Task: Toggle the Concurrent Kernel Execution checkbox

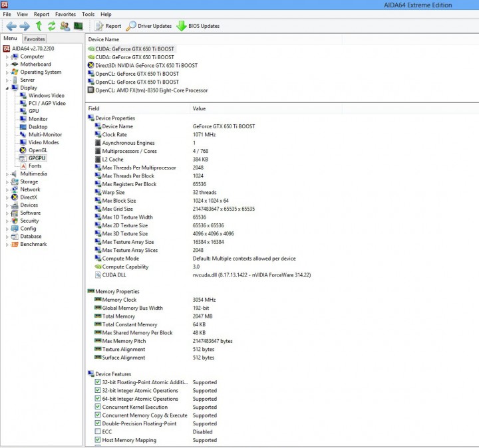Action: tap(98, 407)
